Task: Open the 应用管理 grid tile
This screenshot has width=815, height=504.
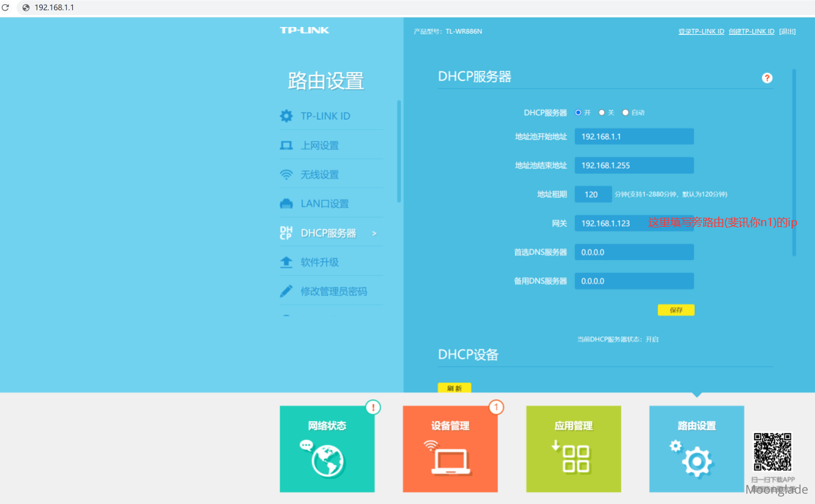Action: click(573, 449)
